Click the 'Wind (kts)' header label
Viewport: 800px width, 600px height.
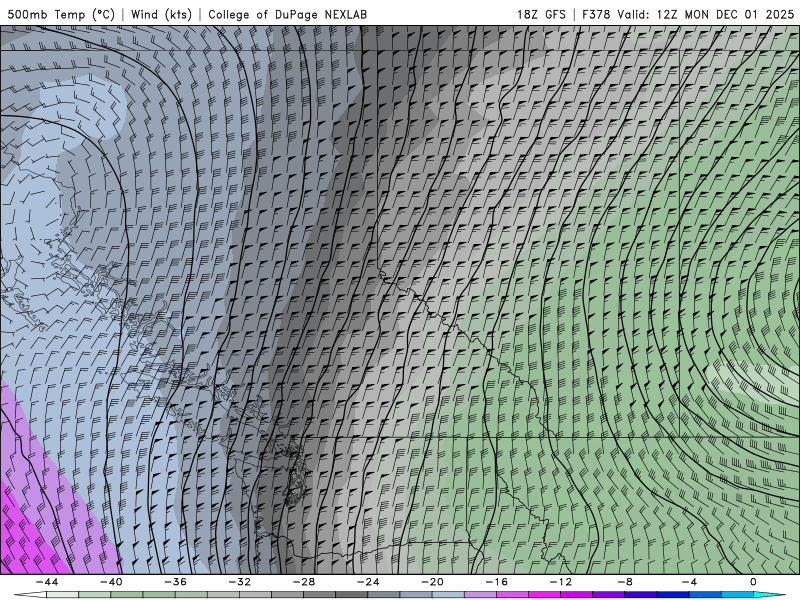(161, 15)
